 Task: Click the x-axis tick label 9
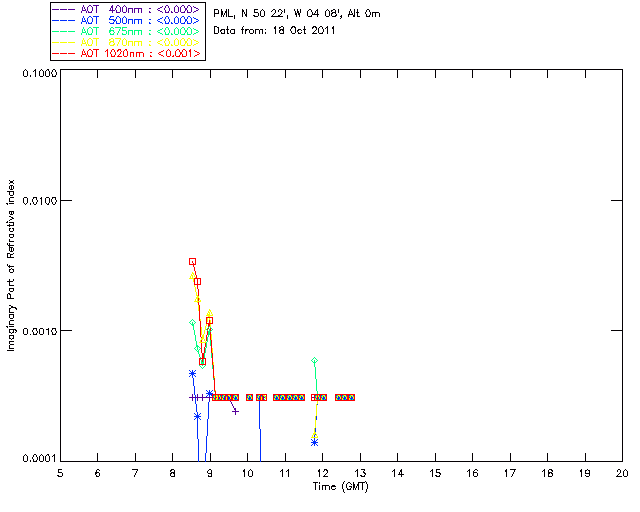[210, 473]
